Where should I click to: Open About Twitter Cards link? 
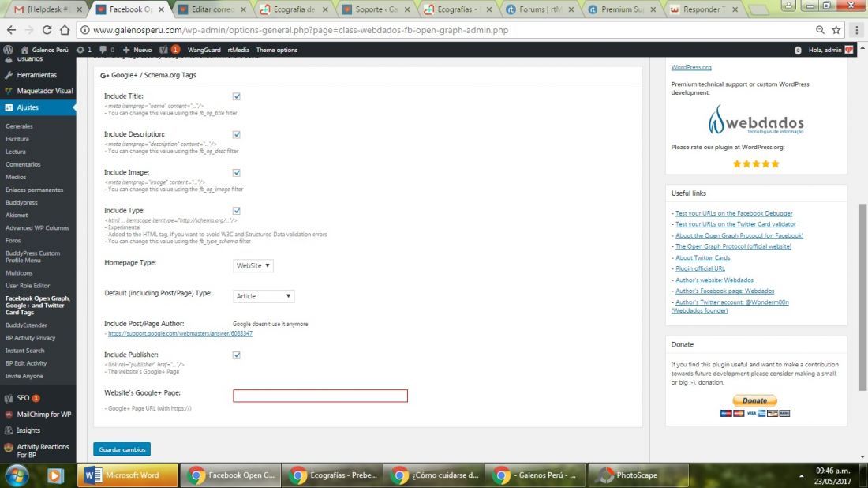(x=702, y=257)
